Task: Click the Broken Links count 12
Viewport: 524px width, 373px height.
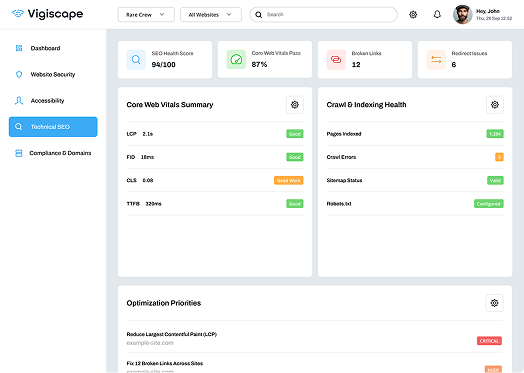Action: tap(356, 65)
